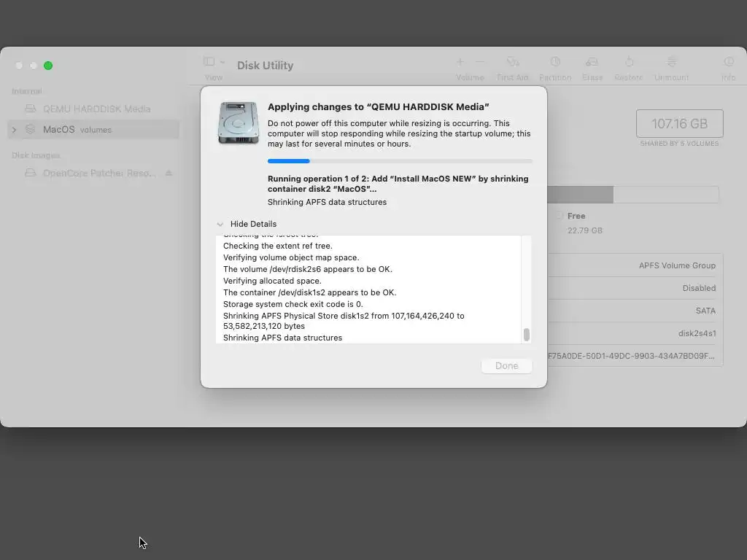Click 'The container /dev/disk1s2 appears to be OK.'
This screenshot has width=747, height=560.
point(309,292)
